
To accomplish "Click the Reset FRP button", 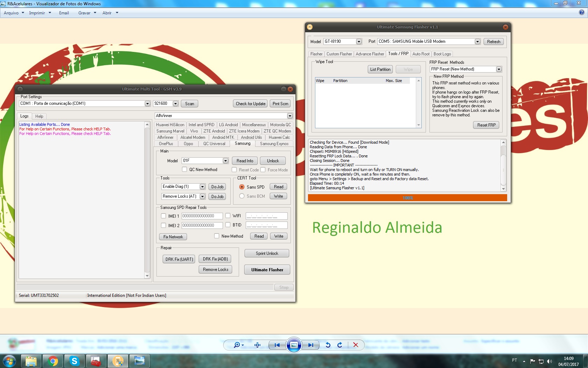I will pos(486,125).
